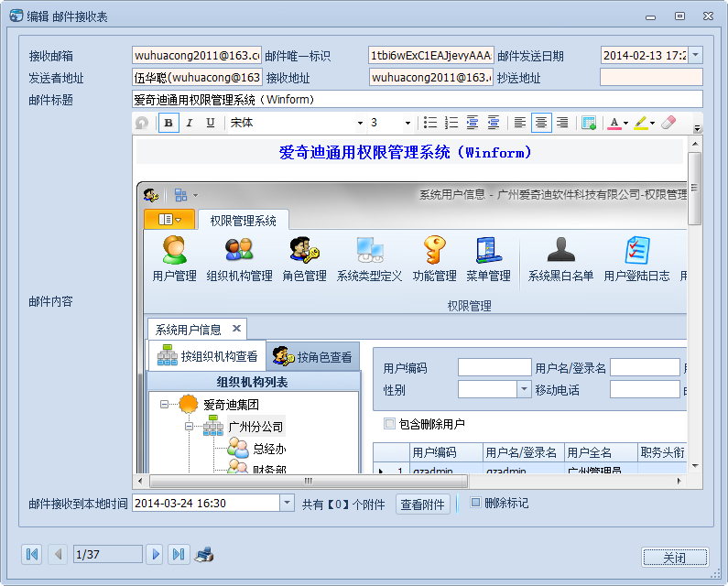Center align the text
Screen dimensions: 728x586
[541, 123]
